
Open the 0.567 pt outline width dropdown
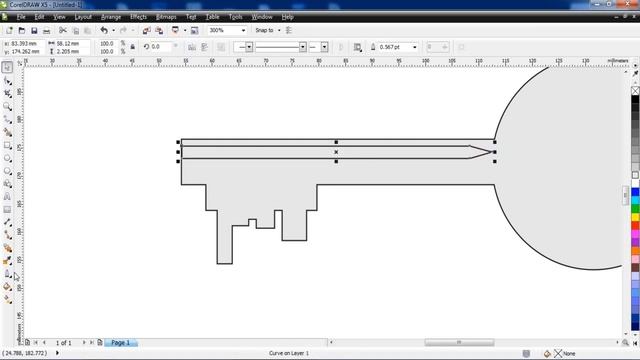415,47
